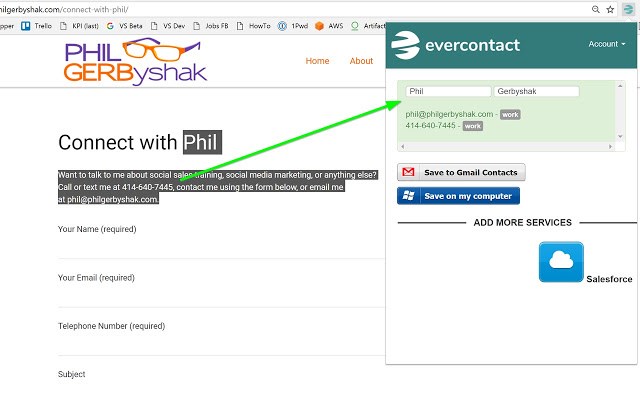Click the phil@philgerbyshak.com address in contact card
The width and height of the screenshot is (640, 400).
point(449,114)
